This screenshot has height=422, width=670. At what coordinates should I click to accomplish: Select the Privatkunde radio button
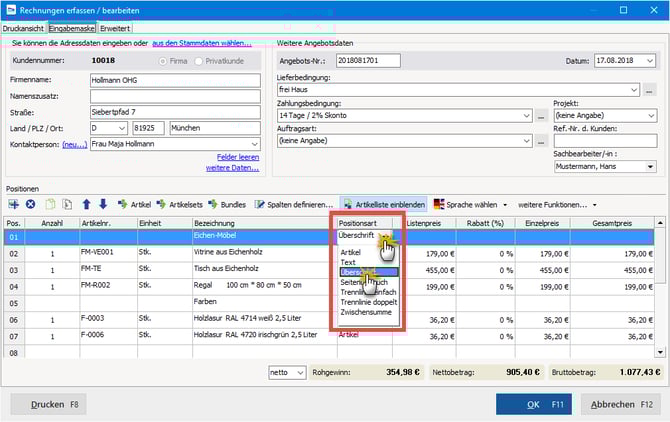point(200,60)
